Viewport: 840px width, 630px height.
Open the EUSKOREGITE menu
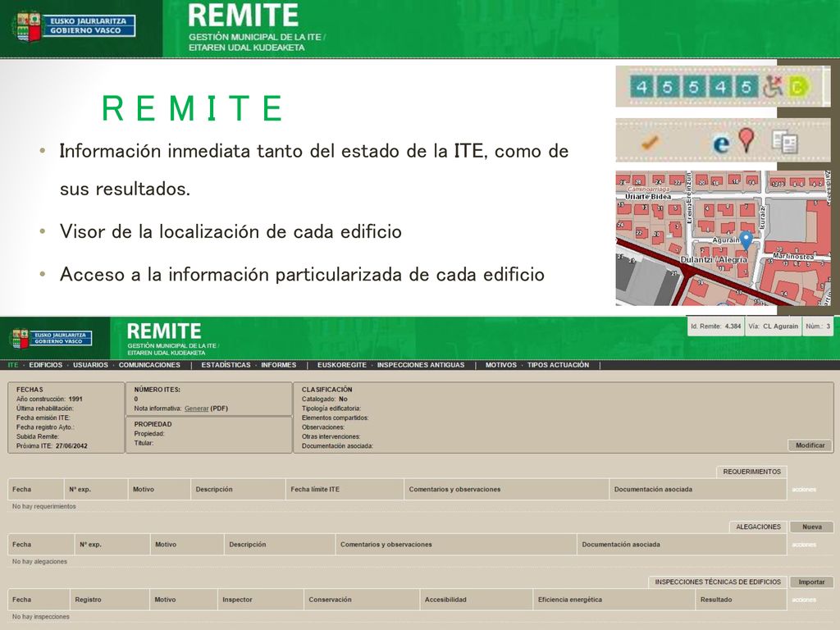(342, 365)
